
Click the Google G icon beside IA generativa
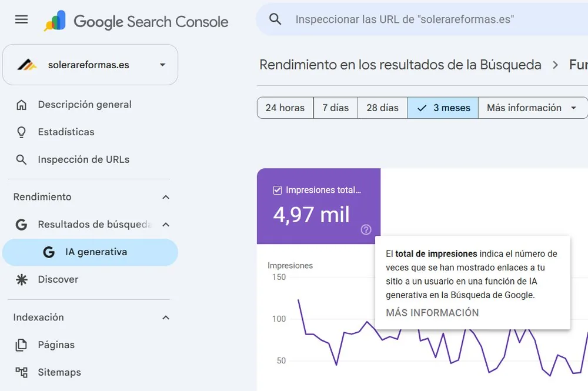49,252
